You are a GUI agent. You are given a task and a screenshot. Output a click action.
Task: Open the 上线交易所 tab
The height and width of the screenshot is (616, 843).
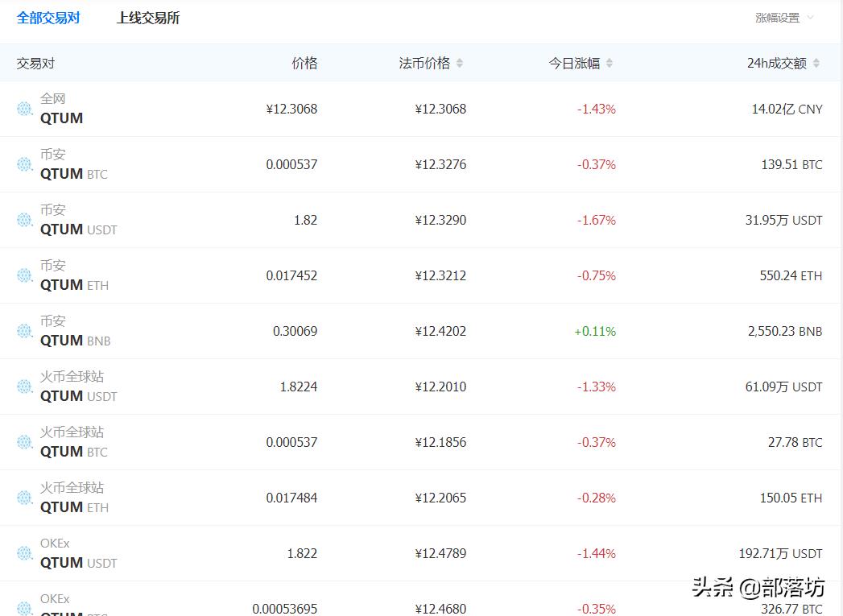148,18
